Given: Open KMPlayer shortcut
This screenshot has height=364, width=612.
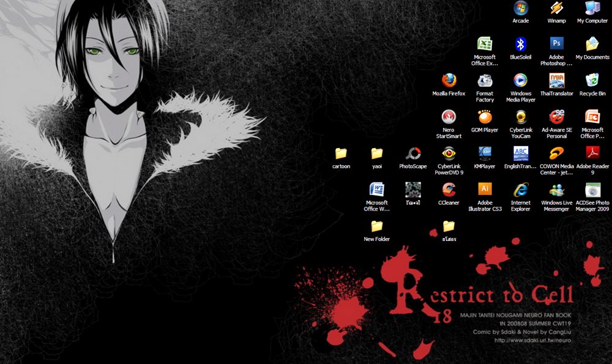Looking at the screenshot, I should click(x=485, y=153).
